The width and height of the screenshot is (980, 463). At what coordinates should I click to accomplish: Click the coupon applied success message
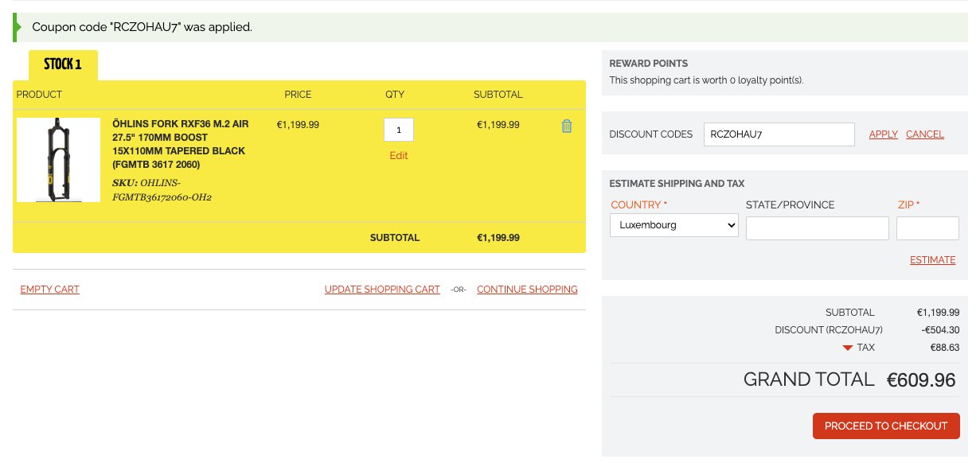[x=143, y=27]
